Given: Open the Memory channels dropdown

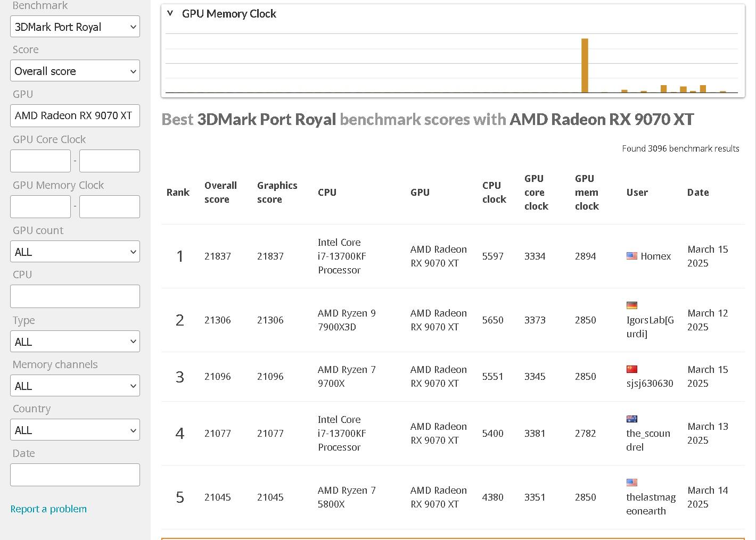Looking at the screenshot, I should click(75, 386).
